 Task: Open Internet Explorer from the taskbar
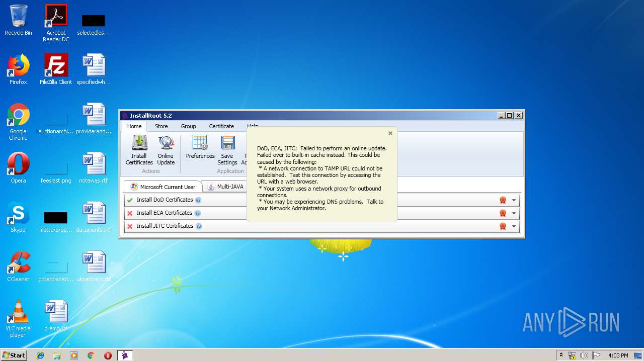[x=40, y=355]
